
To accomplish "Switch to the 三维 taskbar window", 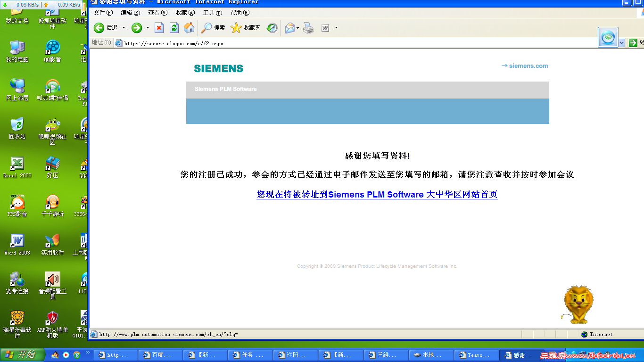I will coord(386,355).
